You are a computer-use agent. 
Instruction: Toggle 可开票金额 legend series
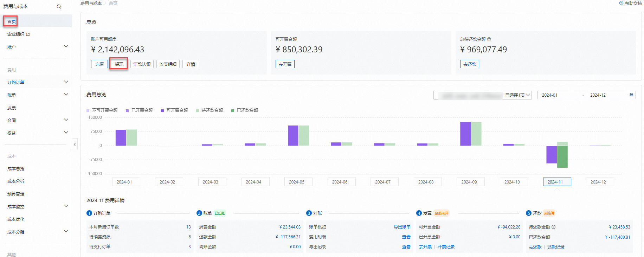tap(174, 110)
